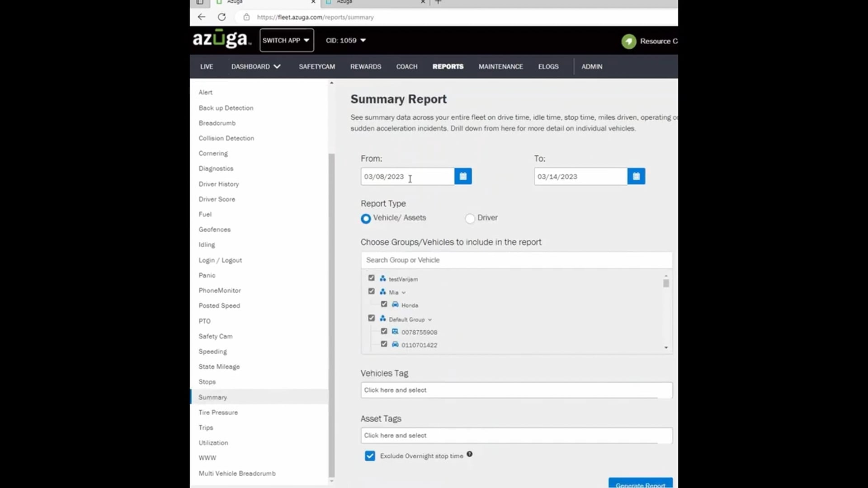This screenshot has height=488, width=868.
Task: Uncheck Exclude Overnight stop time
Action: pyautogui.click(x=370, y=456)
